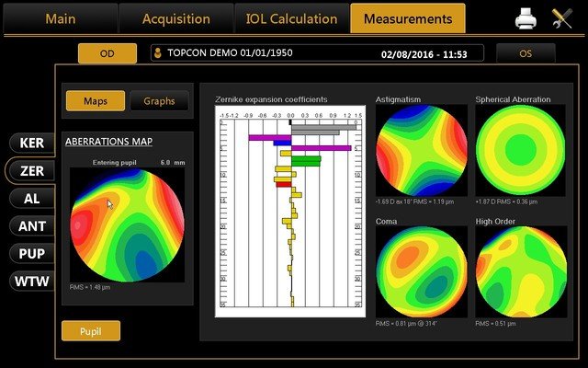Switch to the OS left eye
Viewport: 588px width, 368px height.
pyautogui.click(x=525, y=53)
